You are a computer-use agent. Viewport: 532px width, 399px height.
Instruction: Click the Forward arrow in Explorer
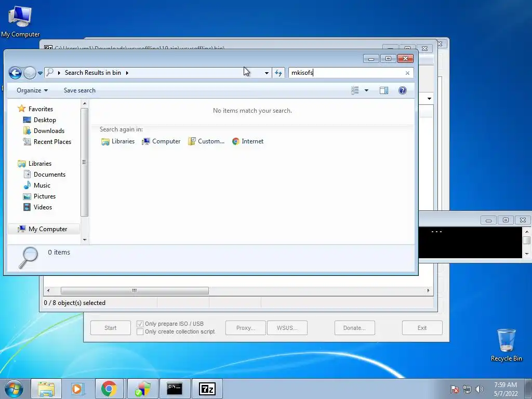click(30, 73)
